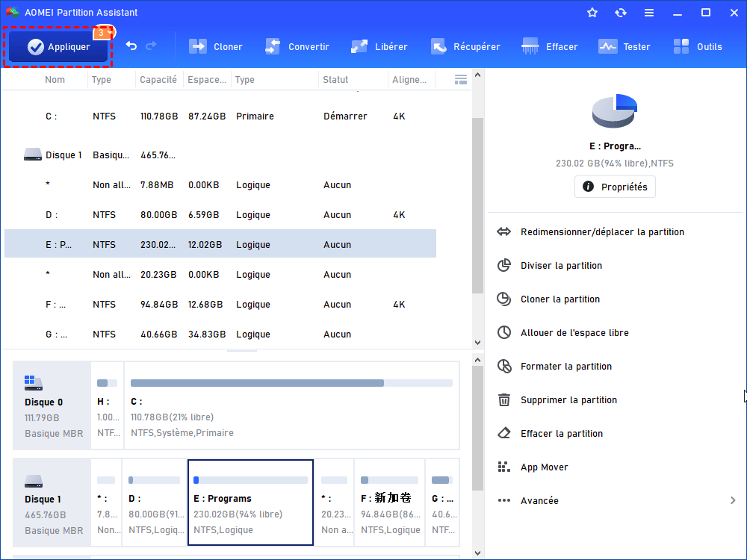Screen dimensions: 747x560
Task: Select the 7.8 unallocated block in disk map
Action: click(106, 503)
